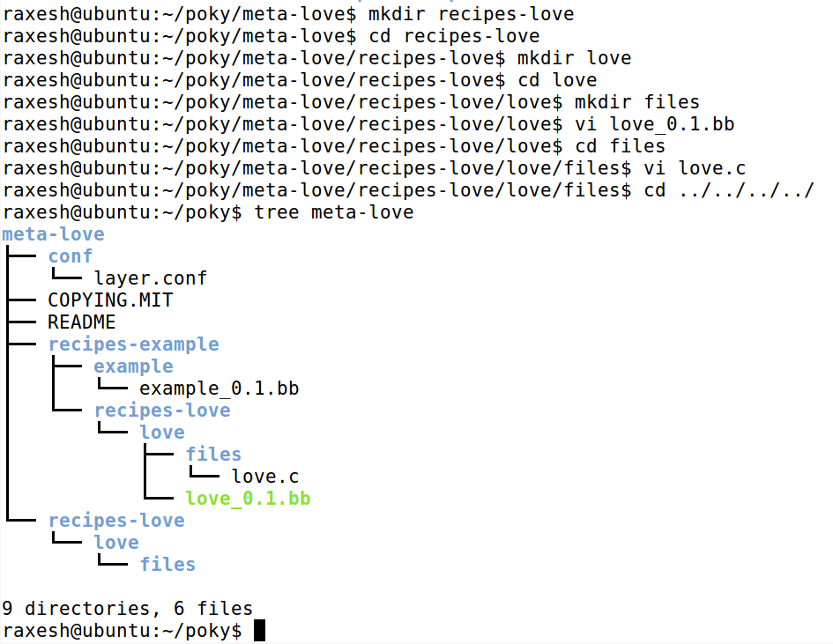The height and width of the screenshot is (644, 833).
Task: Select the README entry in the tree
Action: (x=80, y=322)
